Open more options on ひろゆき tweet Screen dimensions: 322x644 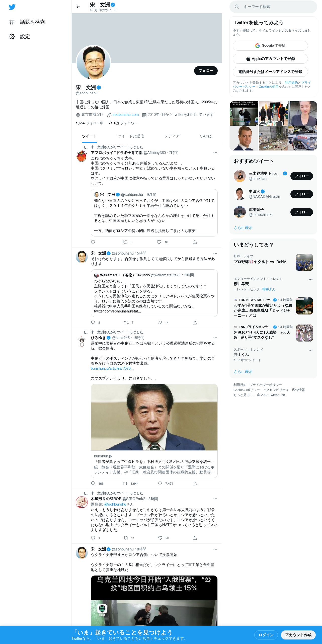215,338
